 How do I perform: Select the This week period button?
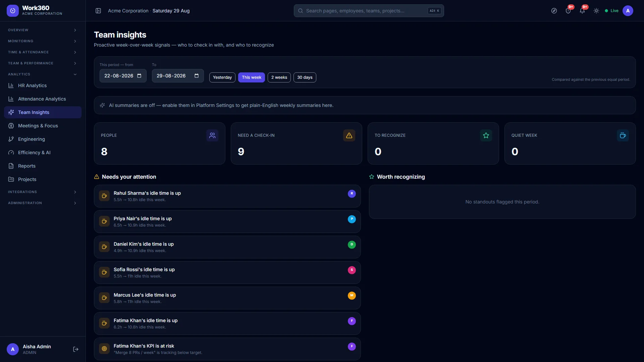[x=252, y=77]
